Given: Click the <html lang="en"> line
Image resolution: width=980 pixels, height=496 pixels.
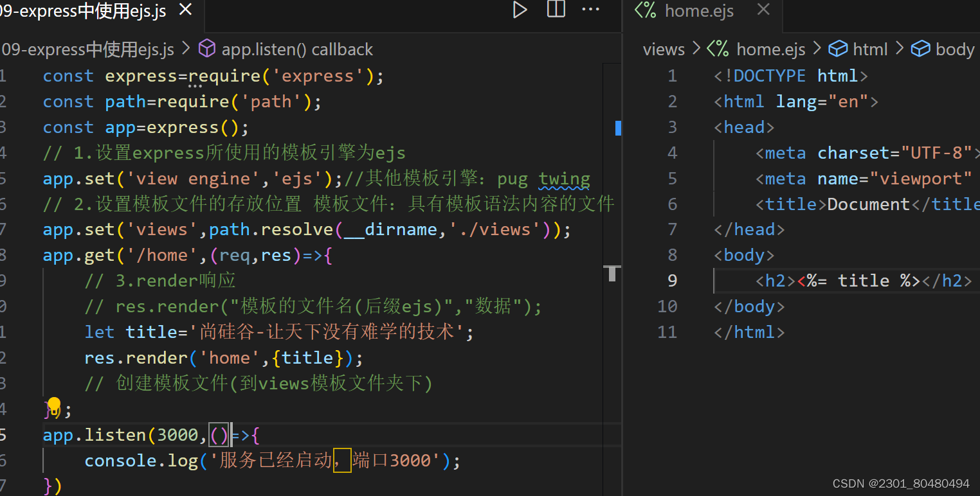Looking at the screenshot, I should [796, 102].
